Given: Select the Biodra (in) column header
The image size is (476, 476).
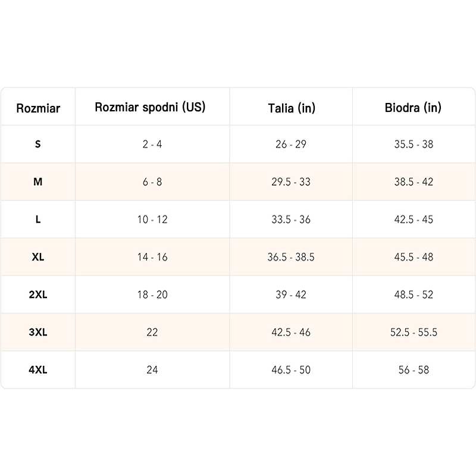Looking at the screenshot, I should click(x=413, y=108).
